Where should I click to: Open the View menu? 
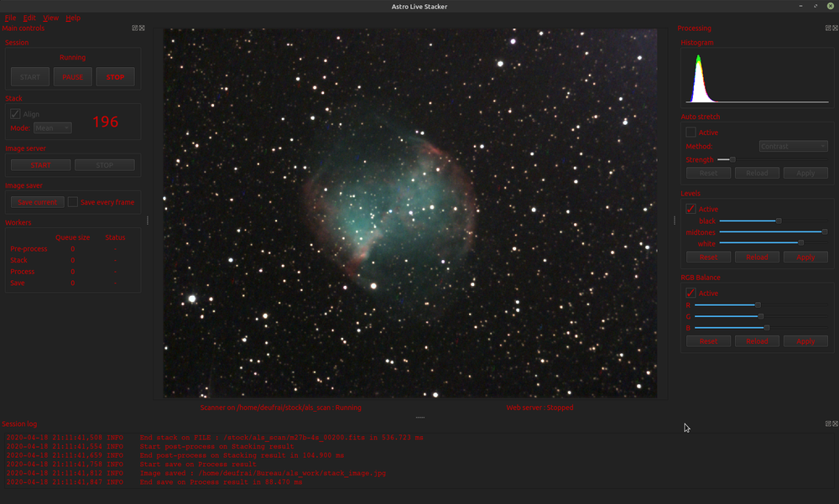(x=51, y=18)
